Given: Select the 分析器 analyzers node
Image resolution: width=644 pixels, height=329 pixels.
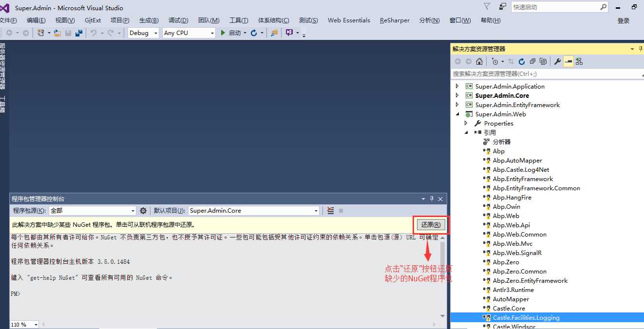Looking at the screenshot, I should (x=502, y=142).
